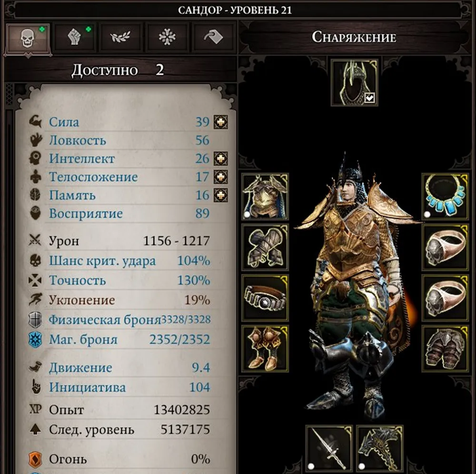Select the leggings armor slot
The width and height of the screenshot is (476, 474).
(x=445, y=348)
